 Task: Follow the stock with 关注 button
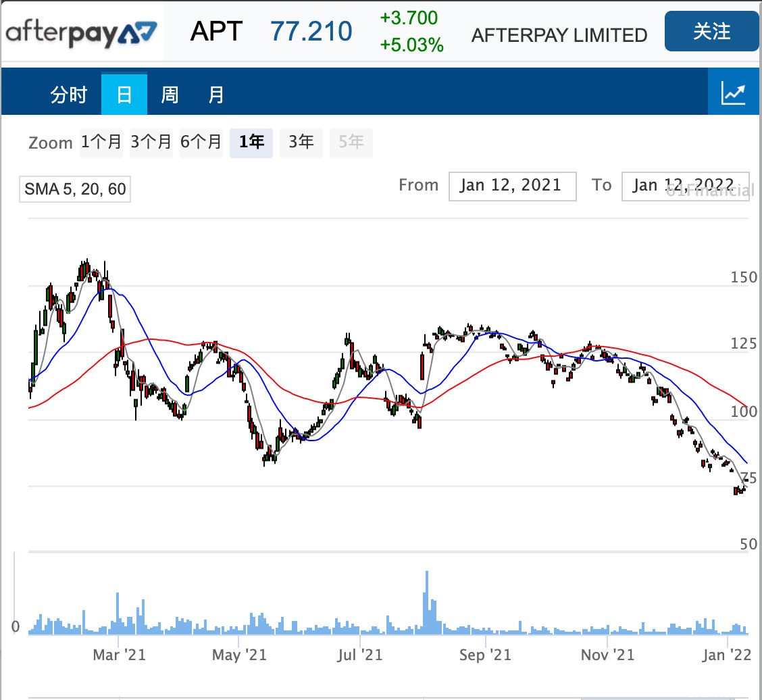(x=711, y=31)
